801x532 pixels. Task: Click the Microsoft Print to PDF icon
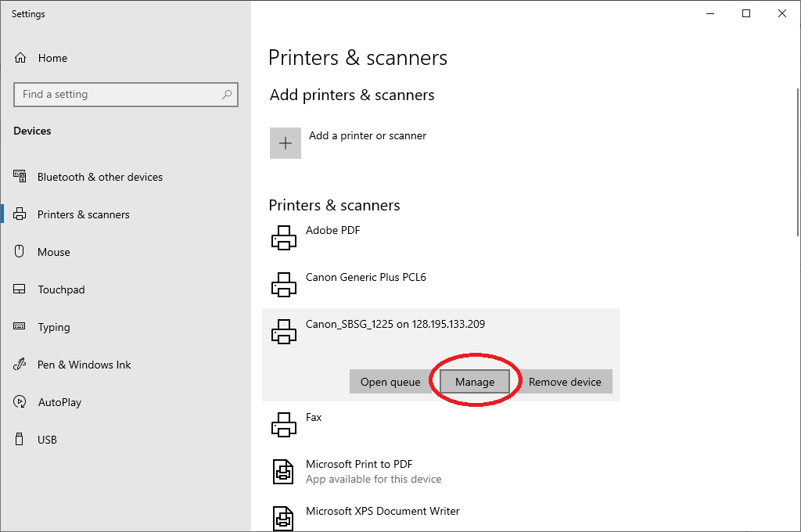[x=283, y=471]
